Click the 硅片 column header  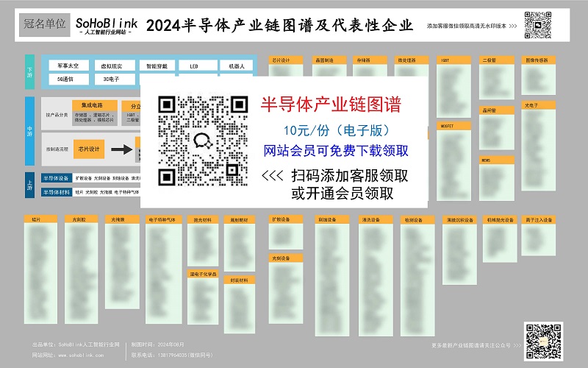pyautogui.click(x=40, y=219)
